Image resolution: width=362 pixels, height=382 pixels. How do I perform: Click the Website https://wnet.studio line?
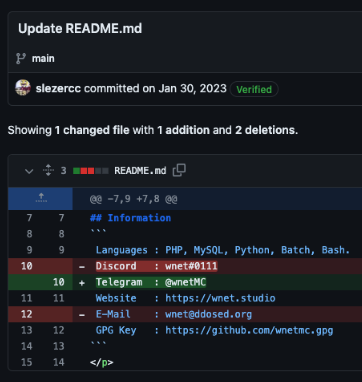[x=185, y=298]
